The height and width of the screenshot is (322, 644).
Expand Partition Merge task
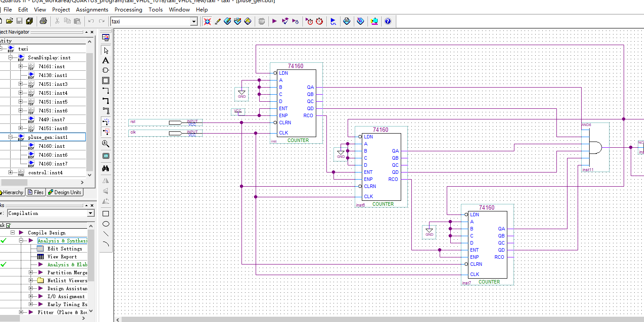tap(31, 272)
